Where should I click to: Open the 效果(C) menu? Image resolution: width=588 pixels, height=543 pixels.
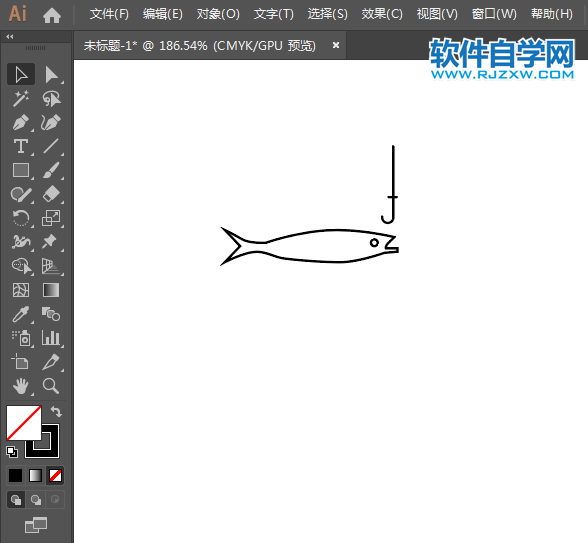382,14
